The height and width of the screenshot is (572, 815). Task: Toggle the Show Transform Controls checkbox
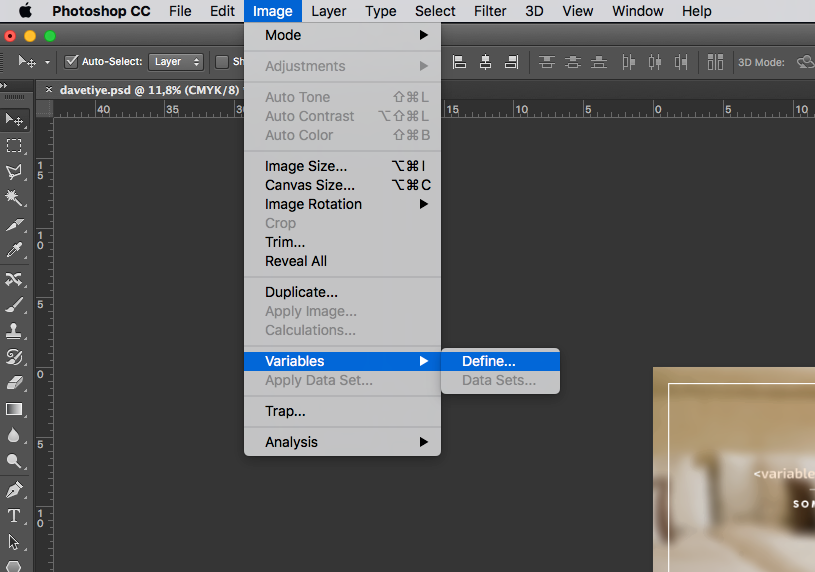pos(222,62)
